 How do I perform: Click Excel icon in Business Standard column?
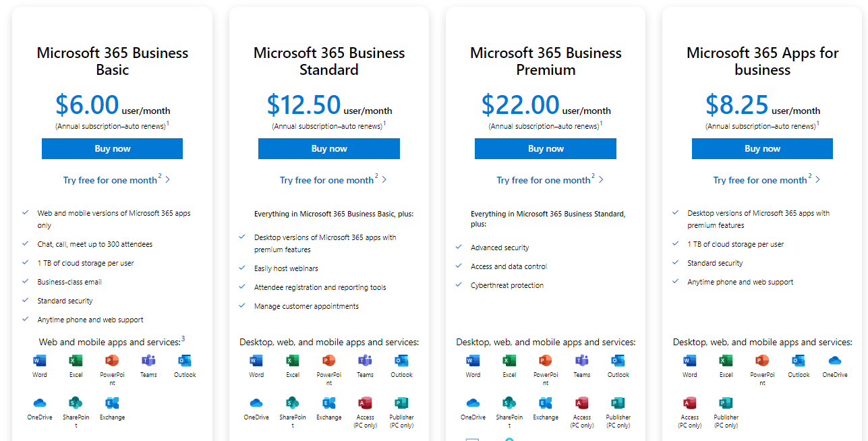[x=293, y=361]
